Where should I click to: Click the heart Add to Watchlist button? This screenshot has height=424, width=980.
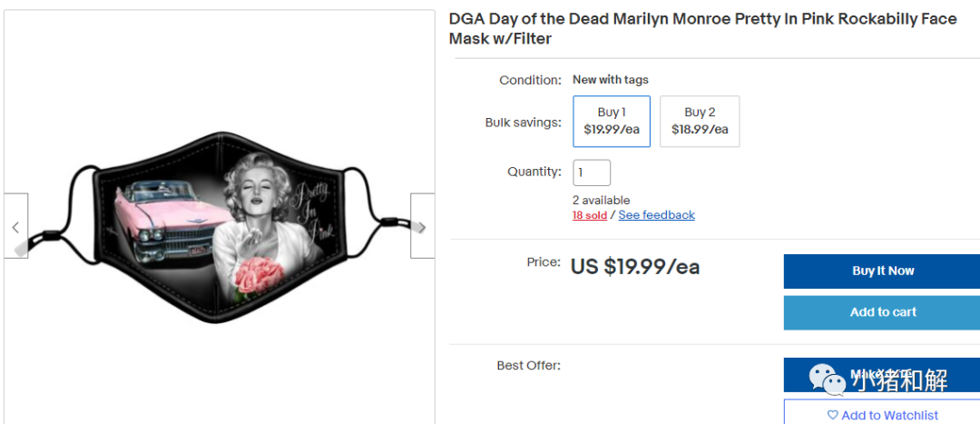click(882, 415)
